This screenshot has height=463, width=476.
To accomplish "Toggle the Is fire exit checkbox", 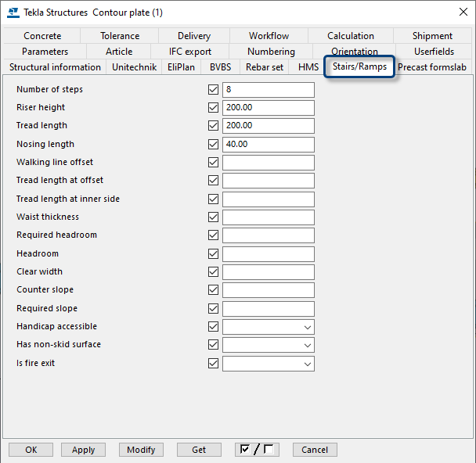I will click(213, 364).
